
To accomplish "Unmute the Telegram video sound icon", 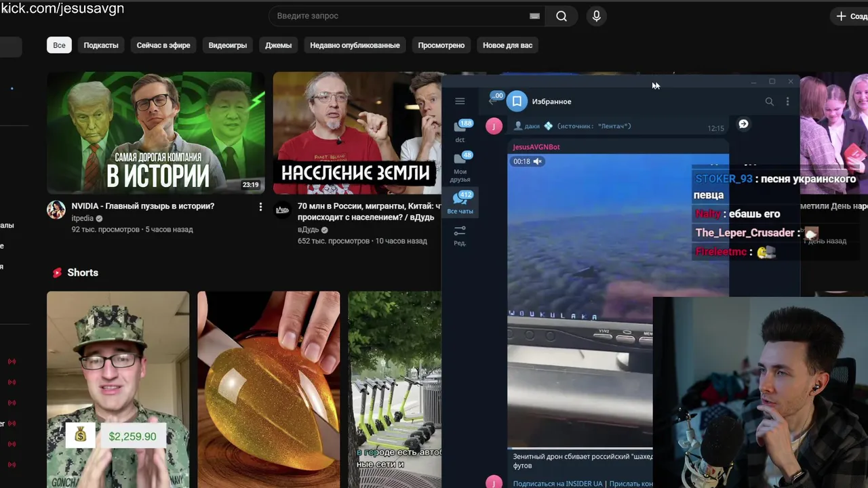I will [x=538, y=161].
